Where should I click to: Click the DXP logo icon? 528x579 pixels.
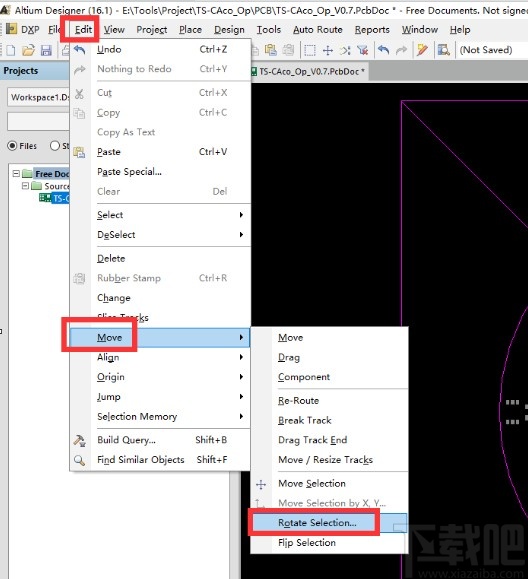pyautogui.click(x=11, y=29)
